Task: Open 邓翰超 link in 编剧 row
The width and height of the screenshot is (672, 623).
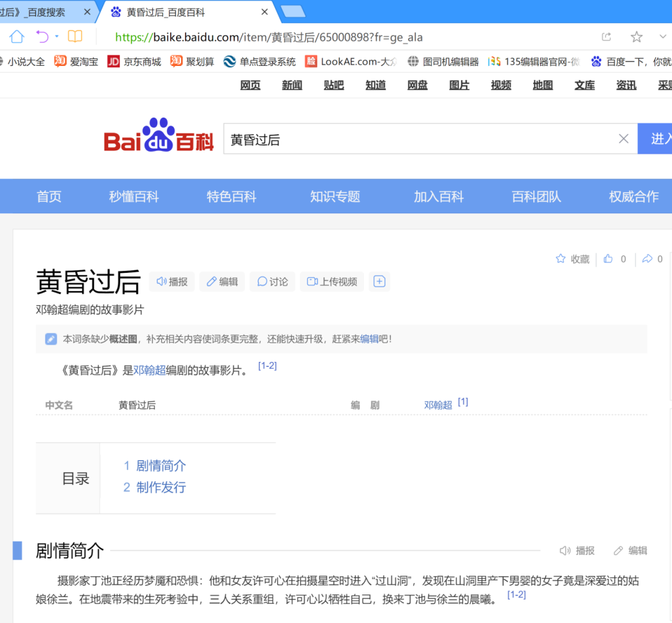Action: [438, 405]
